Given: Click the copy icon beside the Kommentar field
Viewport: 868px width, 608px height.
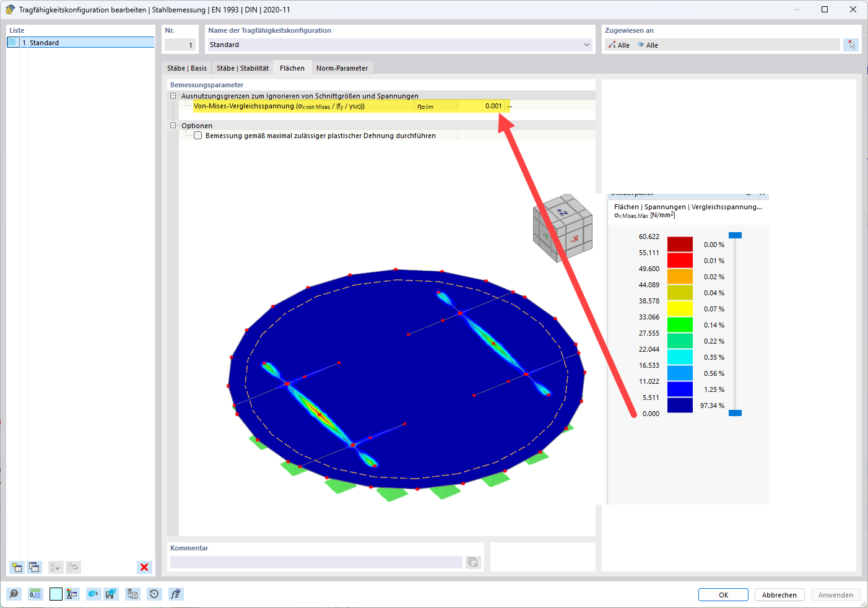Looking at the screenshot, I should click(473, 562).
